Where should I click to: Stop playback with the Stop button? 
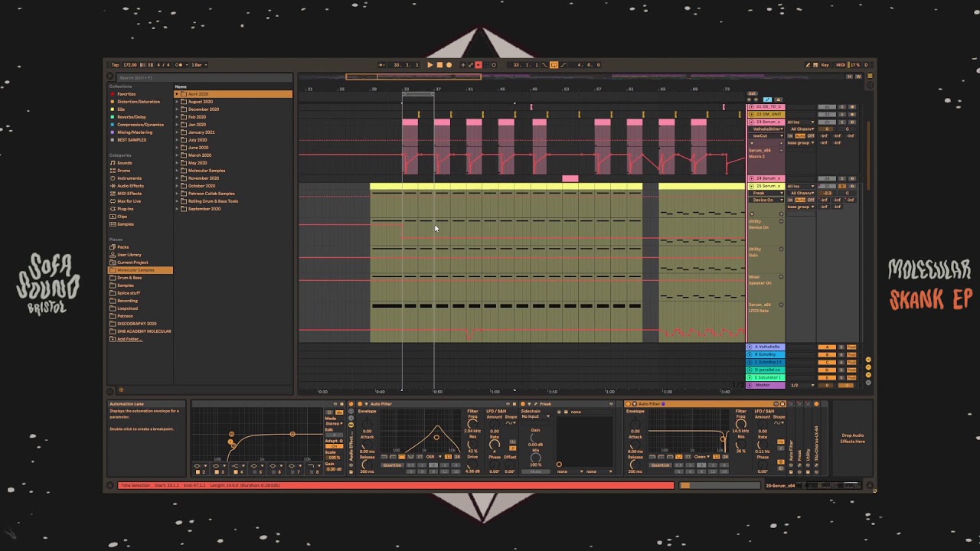(x=439, y=65)
